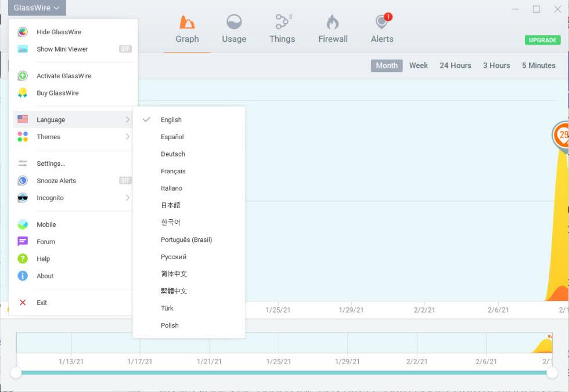Select English checked language option
The image size is (569, 392).
(189, 119)
